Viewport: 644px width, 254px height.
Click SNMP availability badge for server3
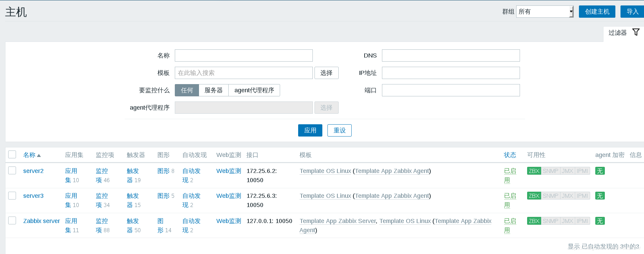[551, 196]
